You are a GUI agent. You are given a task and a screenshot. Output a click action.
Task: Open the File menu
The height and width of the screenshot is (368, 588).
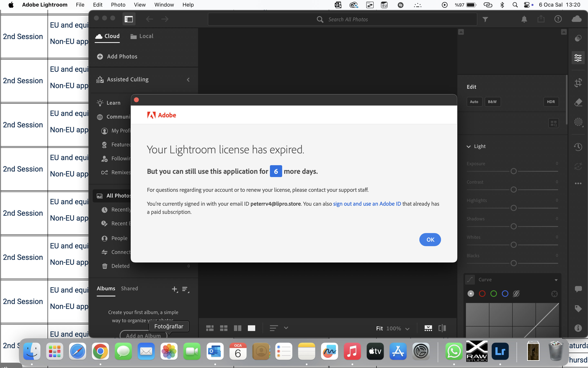coord(80,5)
